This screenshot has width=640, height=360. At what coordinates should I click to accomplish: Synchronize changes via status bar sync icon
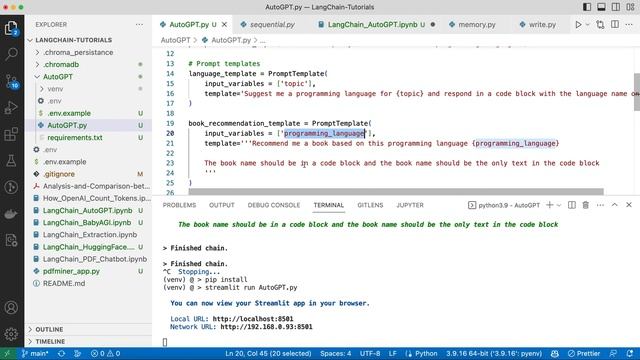point(61,353)
